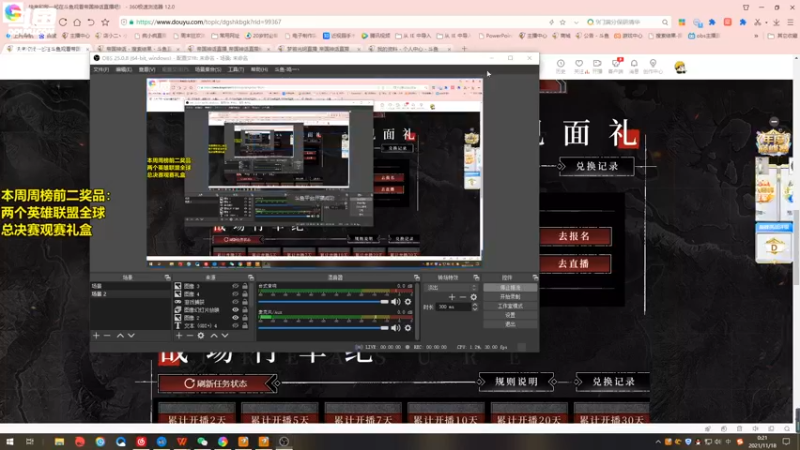Move the selected scene down
Viewport: 800px width, 450px height.
point(131,336)
